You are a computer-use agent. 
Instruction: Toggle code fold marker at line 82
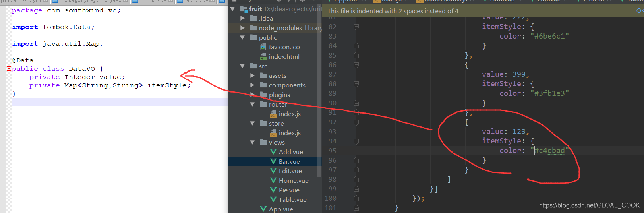(356, 27)
